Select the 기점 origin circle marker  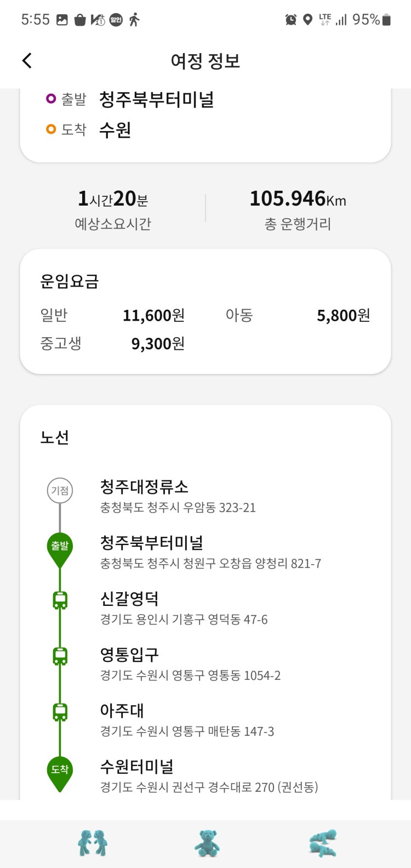coord(60,490)
